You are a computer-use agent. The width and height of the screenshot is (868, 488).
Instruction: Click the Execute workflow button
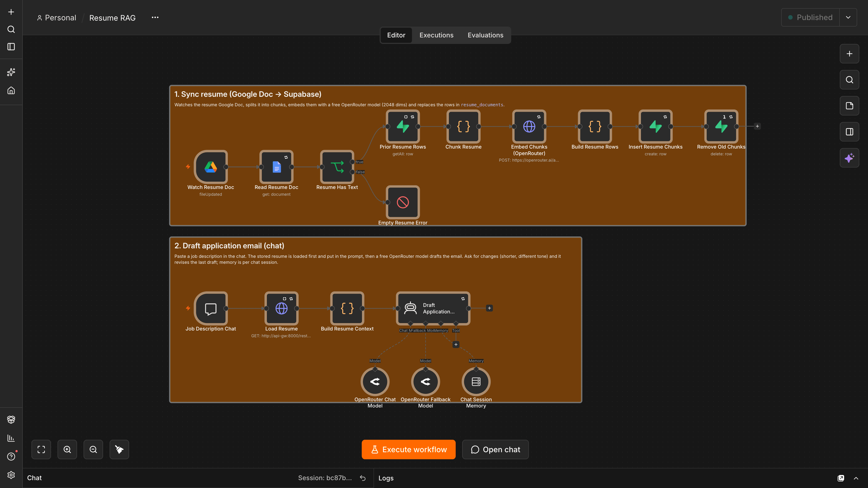(409, 450)
